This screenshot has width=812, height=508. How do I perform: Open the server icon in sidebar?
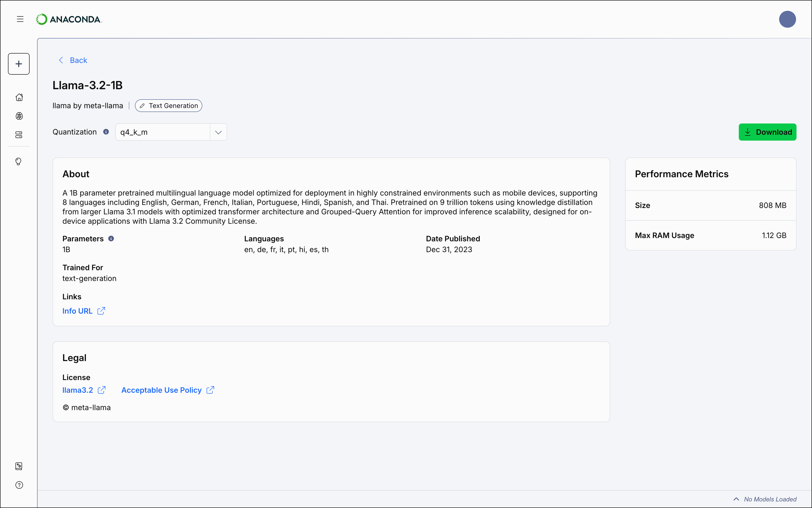(x=19, y=135)
